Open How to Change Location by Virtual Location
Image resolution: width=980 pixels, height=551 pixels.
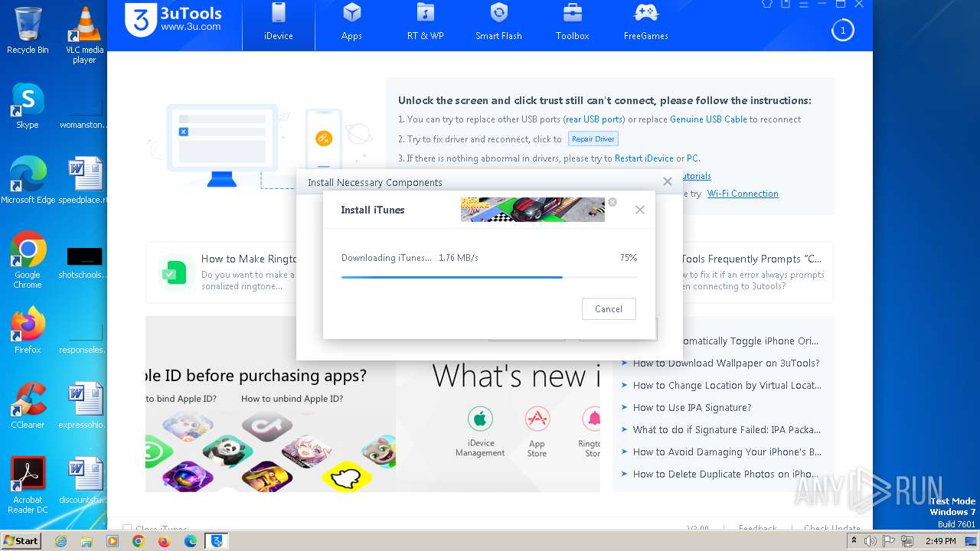click(727, 386)
